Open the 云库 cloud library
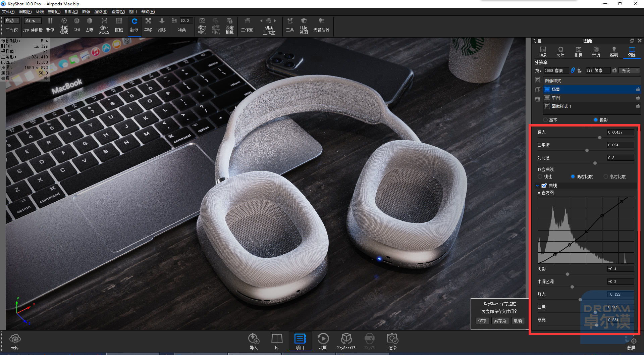Image resolution: width=644 pixels, height=355 pixels. point(15,339)
